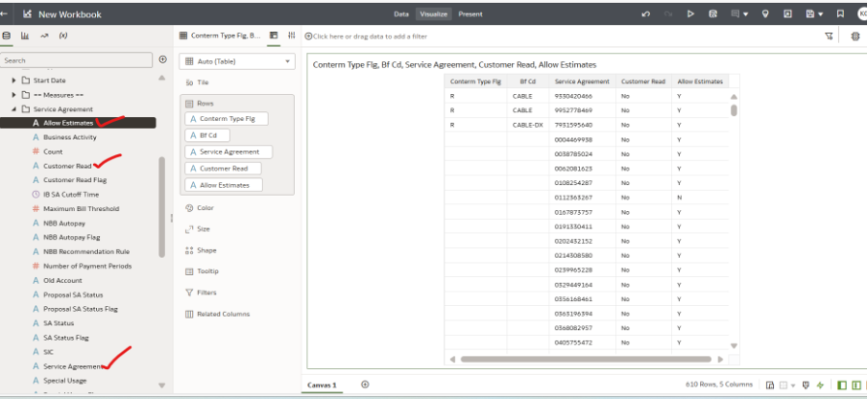868x399 pixels.
Task: Toggle the grammar panel visibility
Action: 856,385
